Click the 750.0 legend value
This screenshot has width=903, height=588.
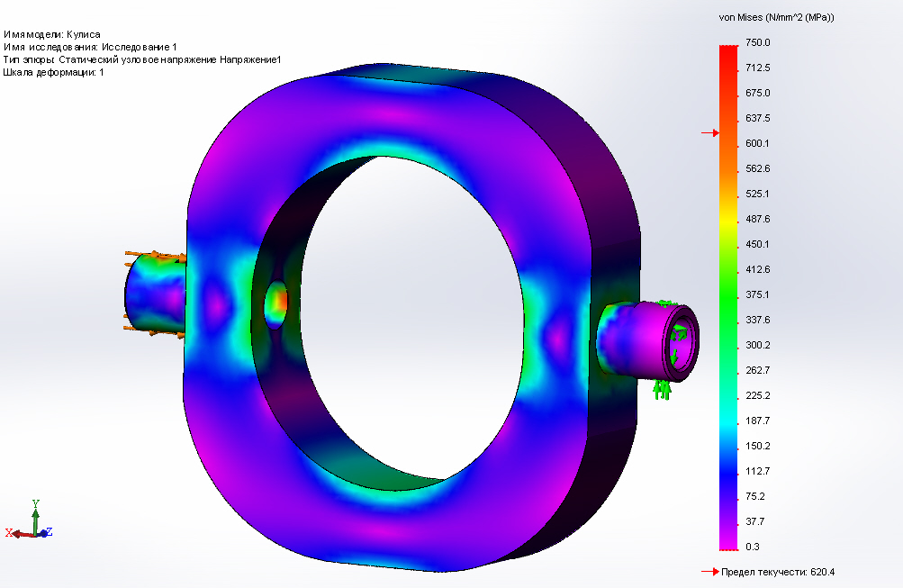[x=757, y=42]
